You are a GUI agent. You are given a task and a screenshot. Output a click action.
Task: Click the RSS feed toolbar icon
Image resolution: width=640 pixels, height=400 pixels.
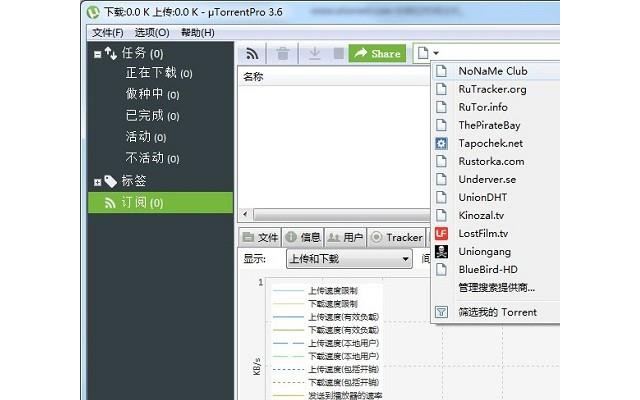click(252, 53)
